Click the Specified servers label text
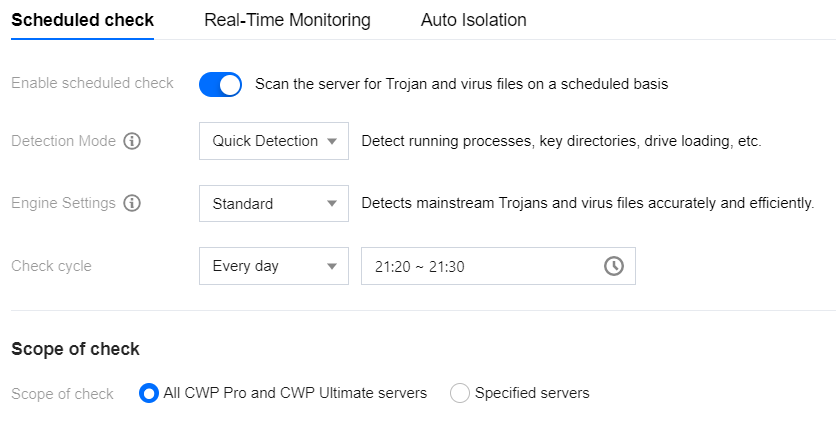The height and width of the screenshot is (427, 836). coord(532,393)
